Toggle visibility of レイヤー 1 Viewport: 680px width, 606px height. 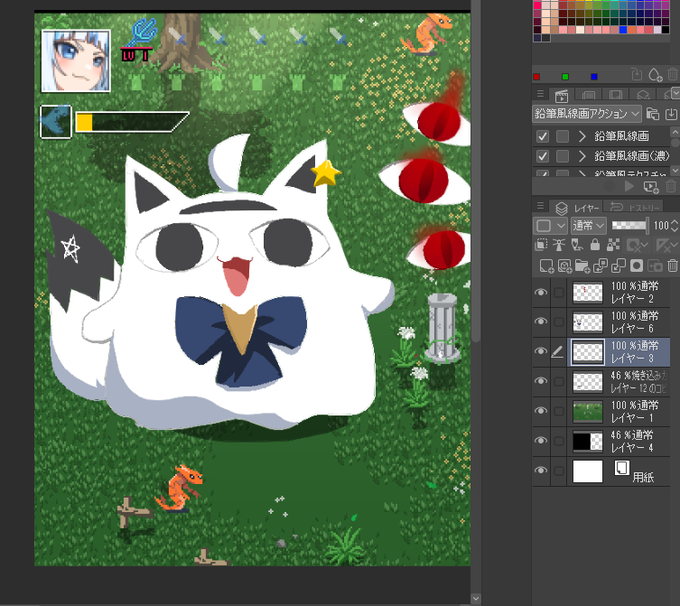pyautogui.click(x=541, y=410)
